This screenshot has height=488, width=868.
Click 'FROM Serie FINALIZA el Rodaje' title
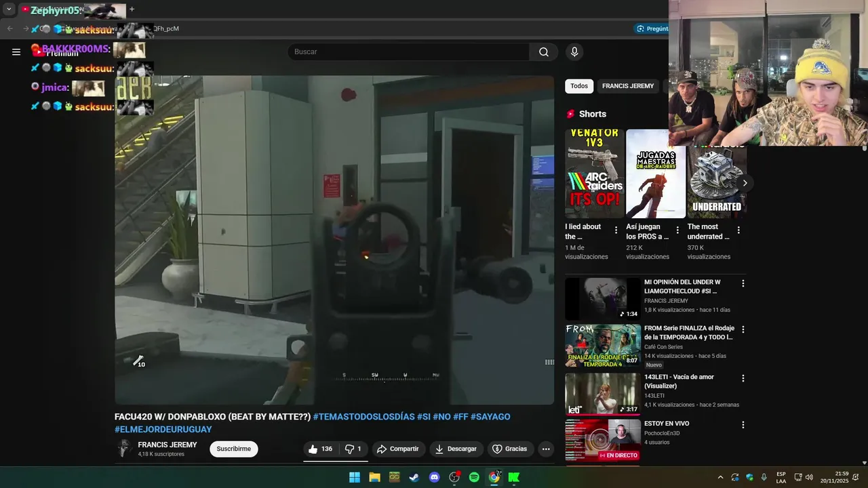(689, 333)
